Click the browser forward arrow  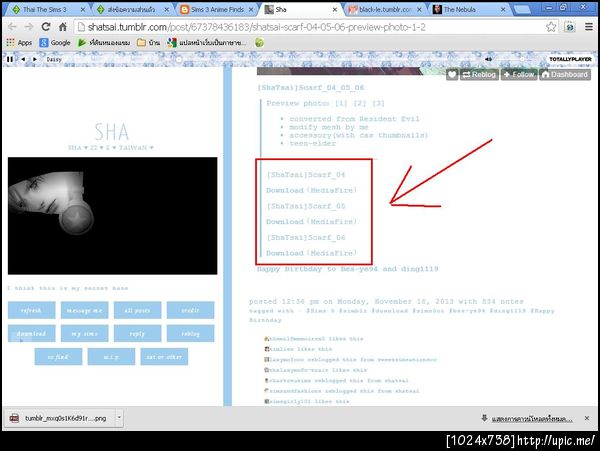click(29, 27)
